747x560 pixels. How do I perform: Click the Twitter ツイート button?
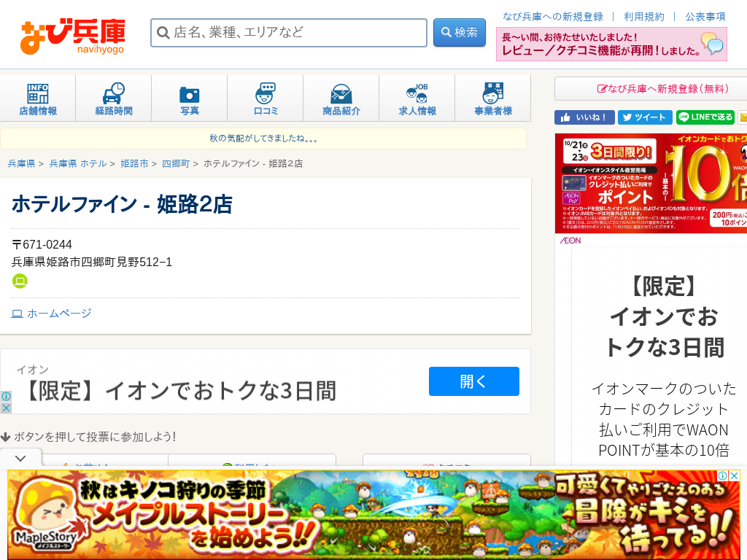tap(645, 117)
